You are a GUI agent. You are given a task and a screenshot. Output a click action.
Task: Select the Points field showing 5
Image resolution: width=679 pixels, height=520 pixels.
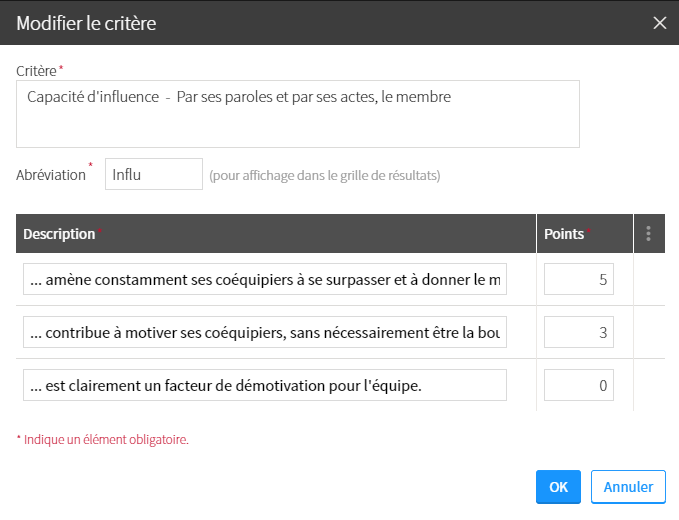579,279
